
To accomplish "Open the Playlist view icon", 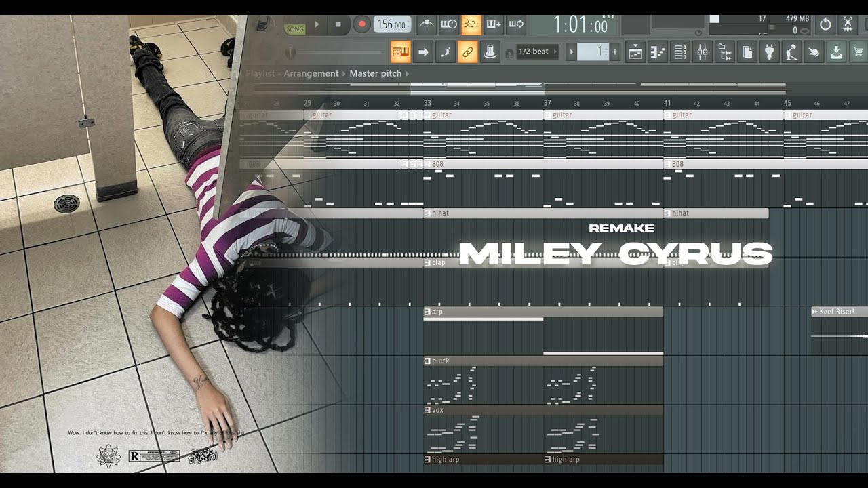I will (x=635, y=52).
